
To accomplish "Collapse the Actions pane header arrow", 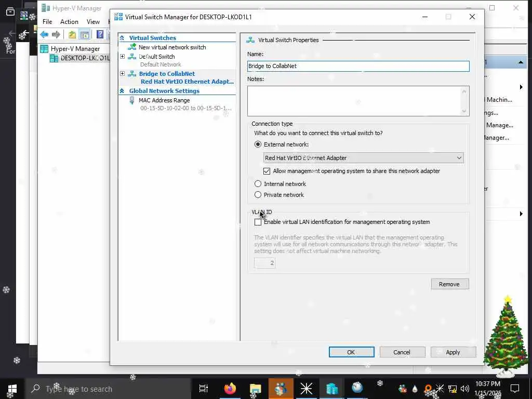I will coord(521,62).
